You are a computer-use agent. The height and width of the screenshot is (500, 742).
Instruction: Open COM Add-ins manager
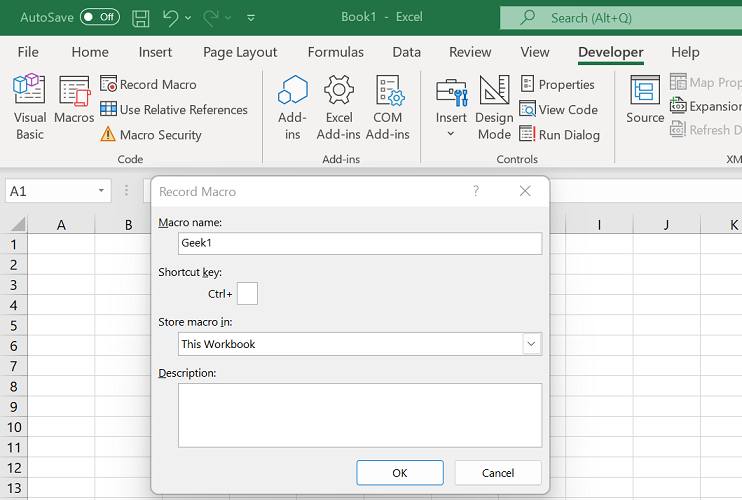click(388, 106)
